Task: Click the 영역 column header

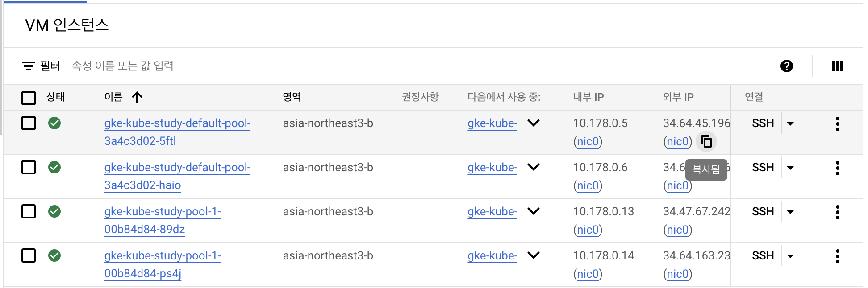Action: [292, 97]
